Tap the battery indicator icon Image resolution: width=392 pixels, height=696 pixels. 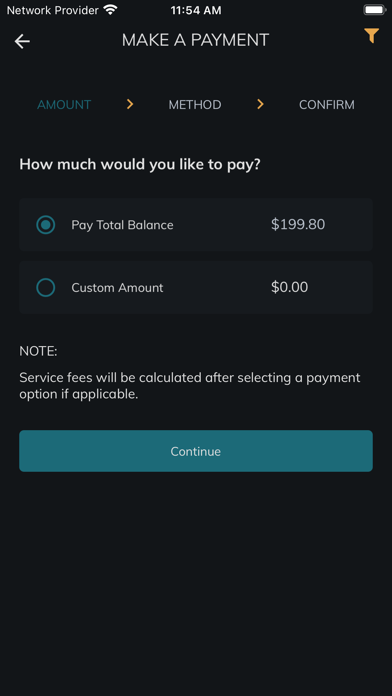(374, 10)
